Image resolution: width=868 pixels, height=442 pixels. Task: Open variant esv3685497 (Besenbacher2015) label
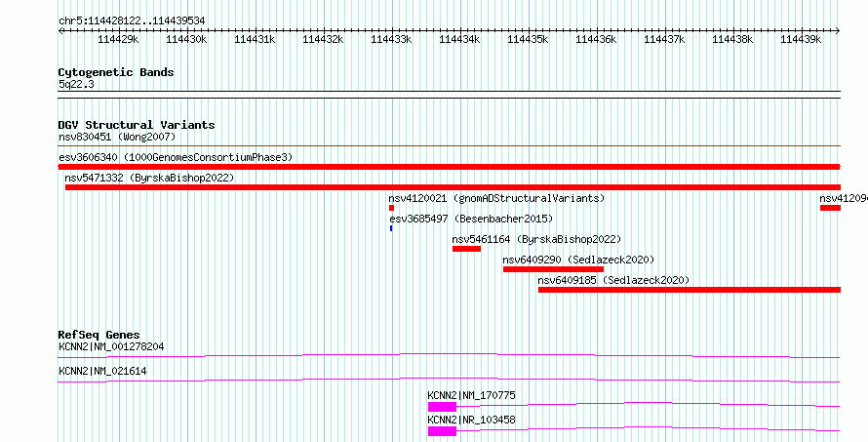[471, 219]
